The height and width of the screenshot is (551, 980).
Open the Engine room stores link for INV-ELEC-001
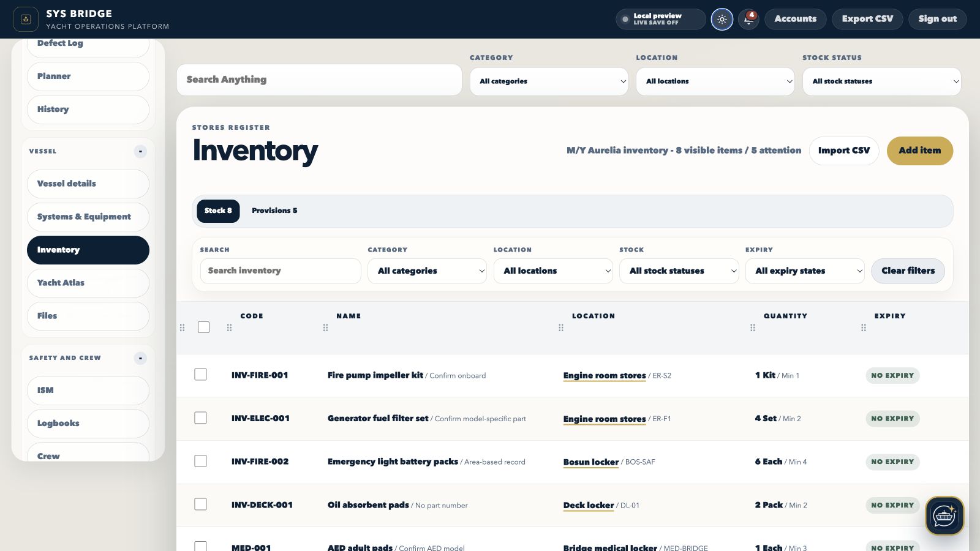[x=605, y=419]
